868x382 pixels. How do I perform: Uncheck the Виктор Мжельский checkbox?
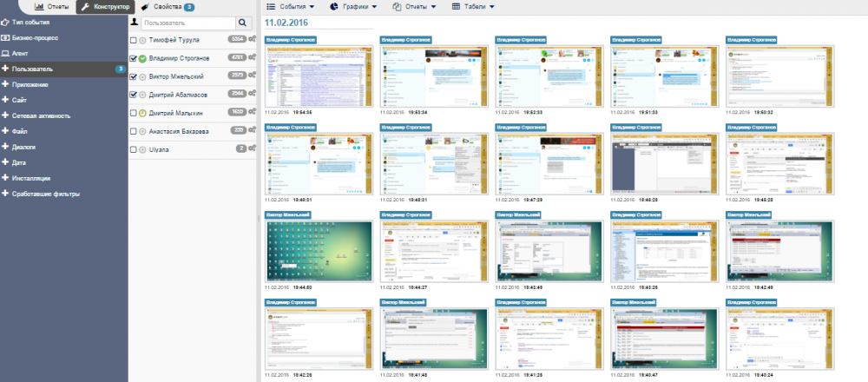pyautogui.click(x=133, y=77)
